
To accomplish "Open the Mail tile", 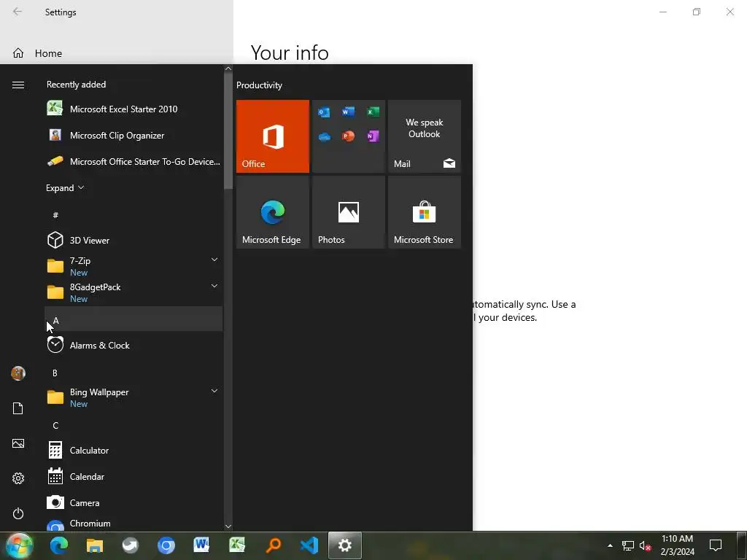I will coord(425,136).
